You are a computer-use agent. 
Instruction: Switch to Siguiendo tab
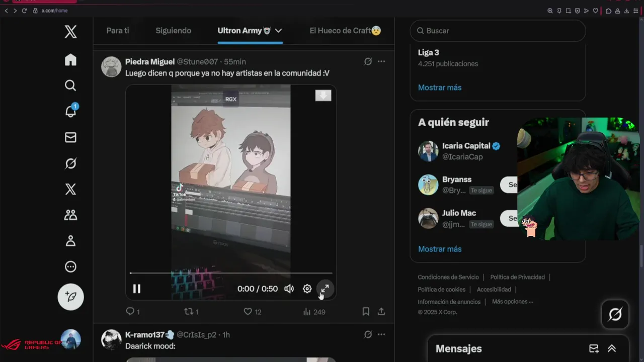click(x=173, y=31)
